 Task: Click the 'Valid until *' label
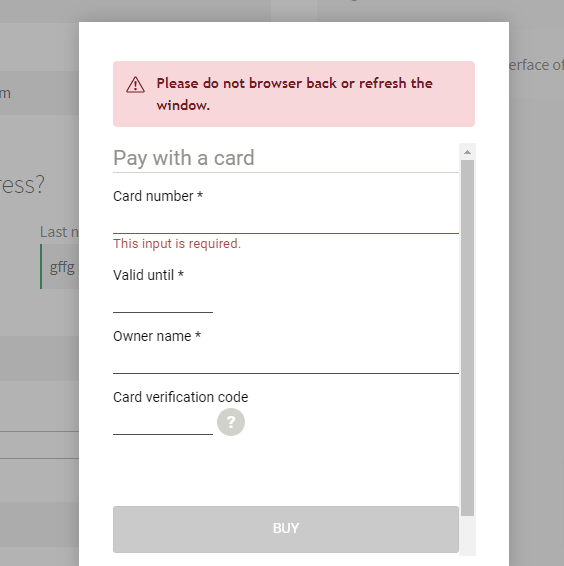click(x=148, y=275)
